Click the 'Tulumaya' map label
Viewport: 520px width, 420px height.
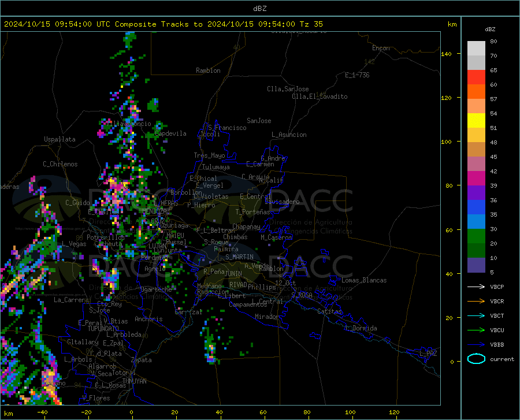click(216, 167)
